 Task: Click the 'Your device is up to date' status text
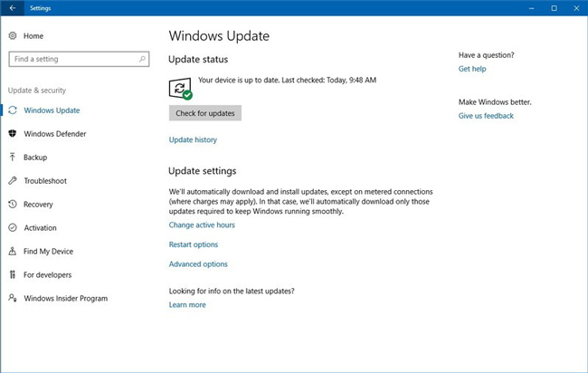click(x=288, y=80)
